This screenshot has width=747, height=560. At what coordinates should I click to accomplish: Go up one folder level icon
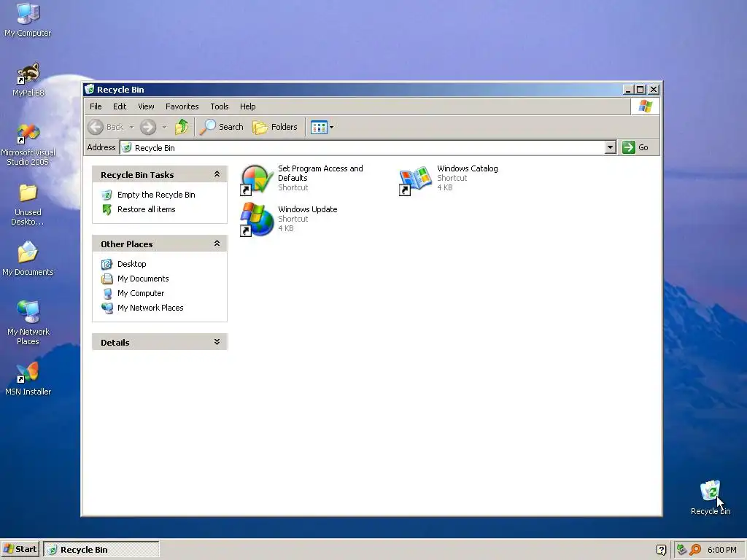tap(182, 127)
